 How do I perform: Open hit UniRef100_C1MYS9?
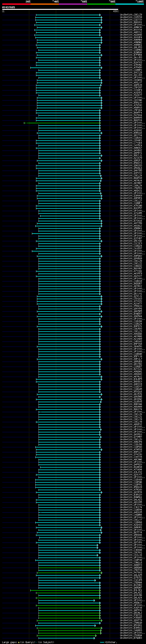(131, 17)
